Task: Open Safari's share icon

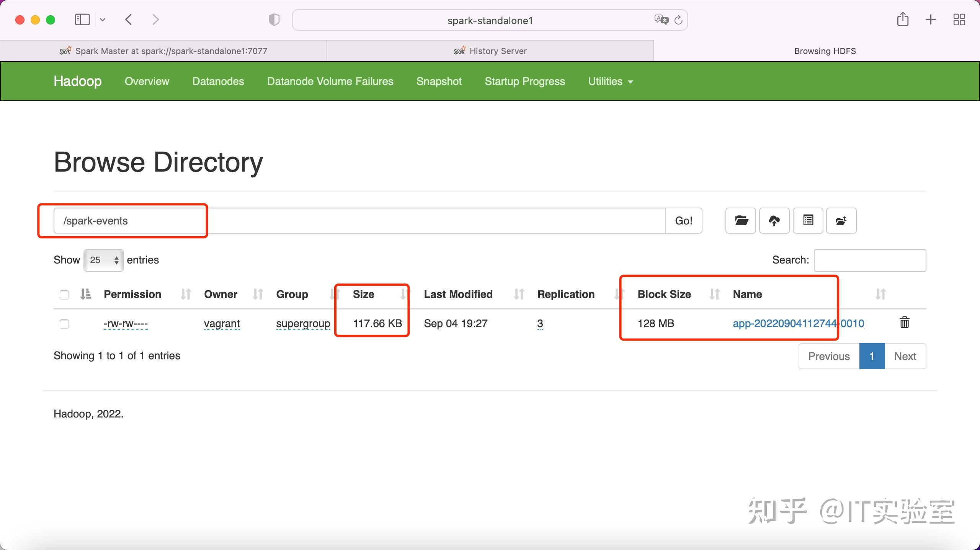Action: tap(903, 19)
